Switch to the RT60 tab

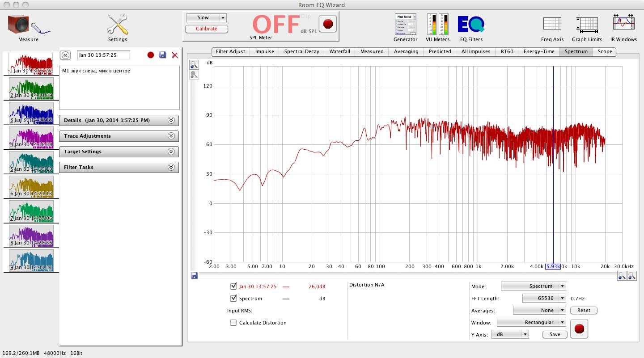pos(507,51)
